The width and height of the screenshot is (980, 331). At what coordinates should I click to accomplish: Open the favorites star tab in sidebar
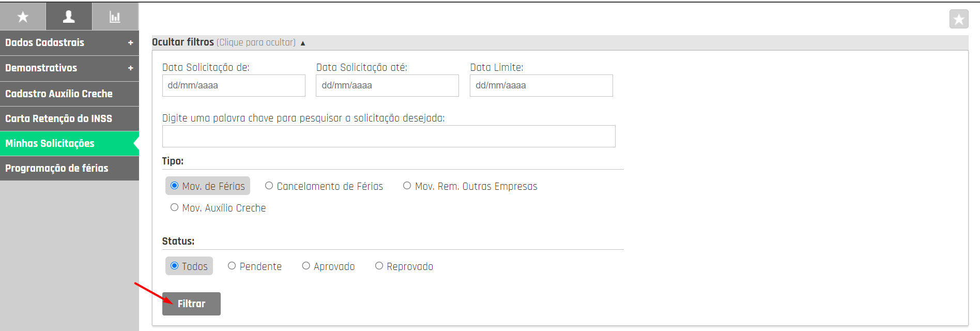pyautogui.click(x=23, y=17)
